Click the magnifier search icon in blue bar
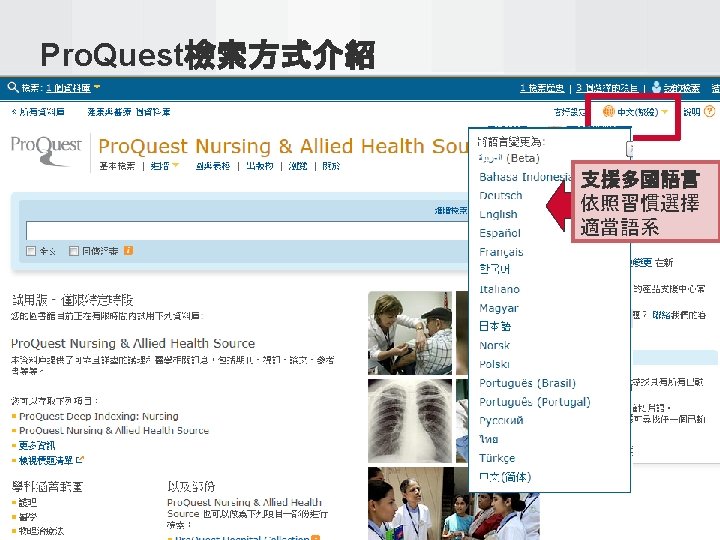 point(13,87)
